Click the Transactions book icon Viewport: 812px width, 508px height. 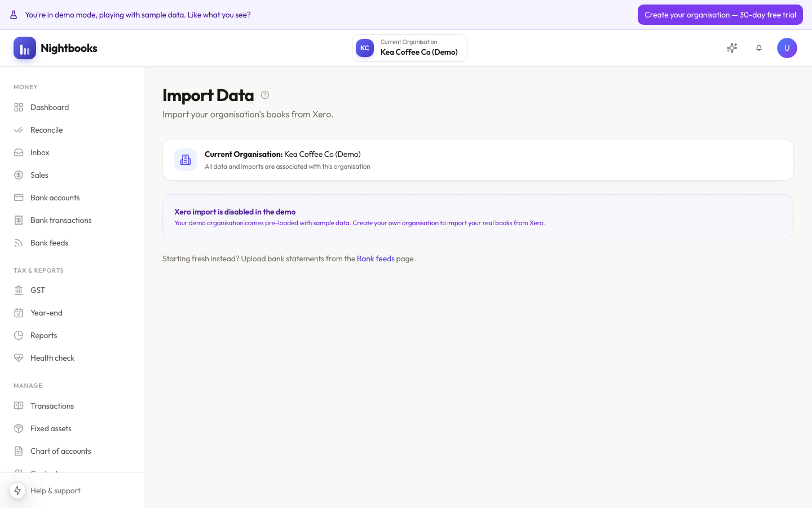coord(19,406)
